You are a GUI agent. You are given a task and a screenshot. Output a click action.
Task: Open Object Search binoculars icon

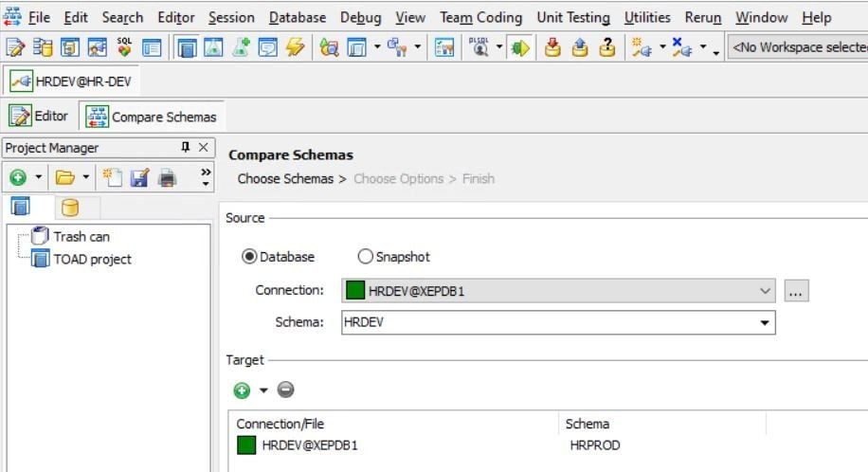pyautogui.click(x=330, y=47)
